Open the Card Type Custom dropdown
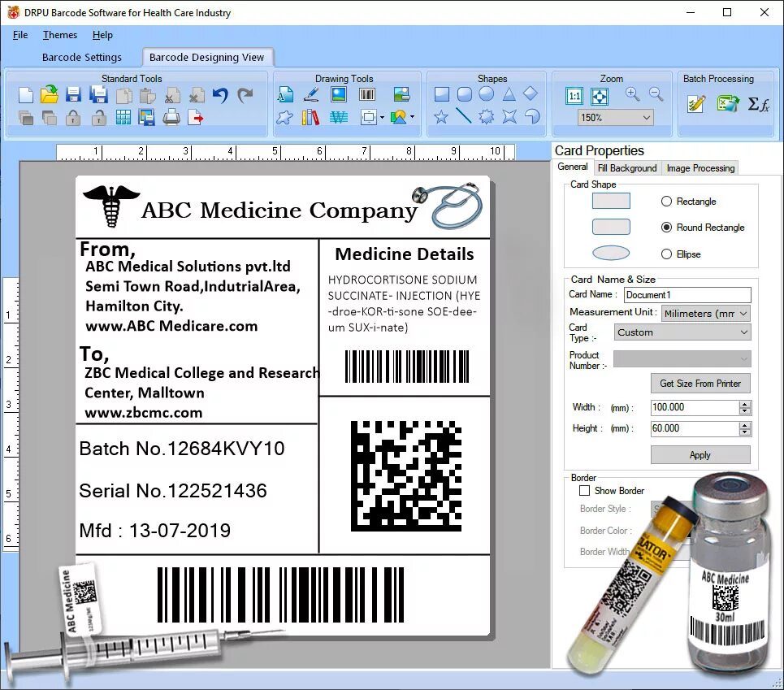 682,332
